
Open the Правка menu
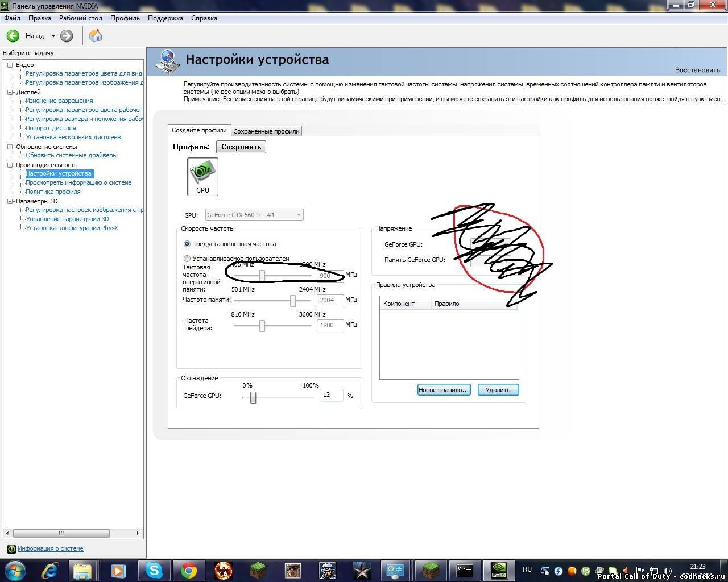coord(40,18)
